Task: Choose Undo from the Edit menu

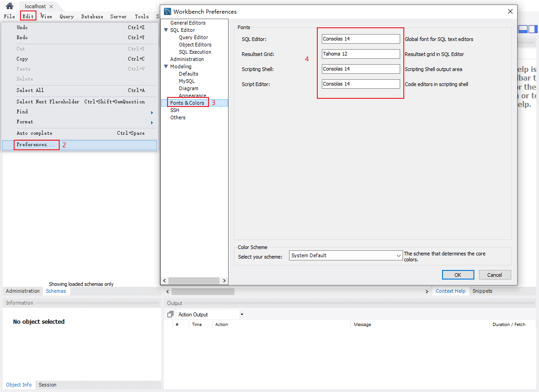Action: pyautogui.click(x=80, y=27)
